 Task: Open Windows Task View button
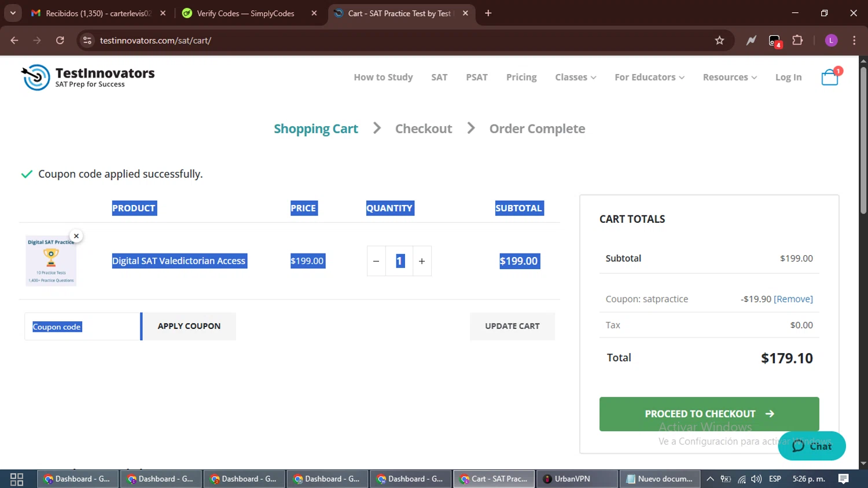[x=17, y=479]
